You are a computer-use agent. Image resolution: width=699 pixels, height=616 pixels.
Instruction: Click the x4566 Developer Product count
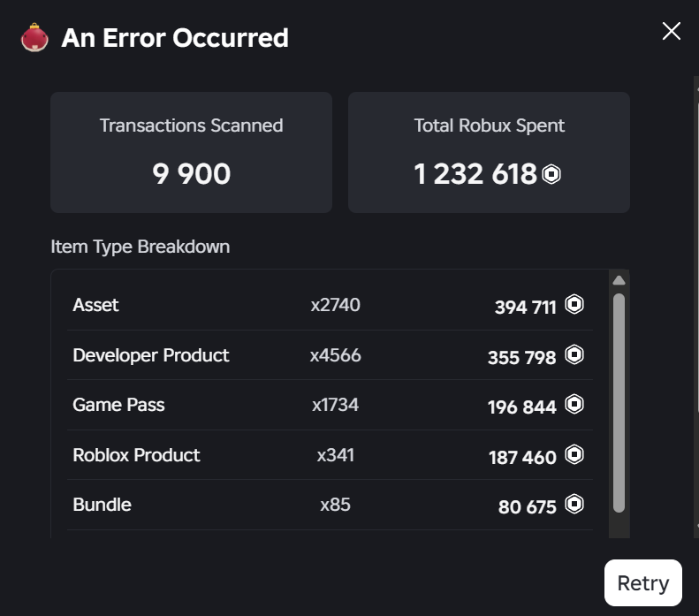point(335,355)
